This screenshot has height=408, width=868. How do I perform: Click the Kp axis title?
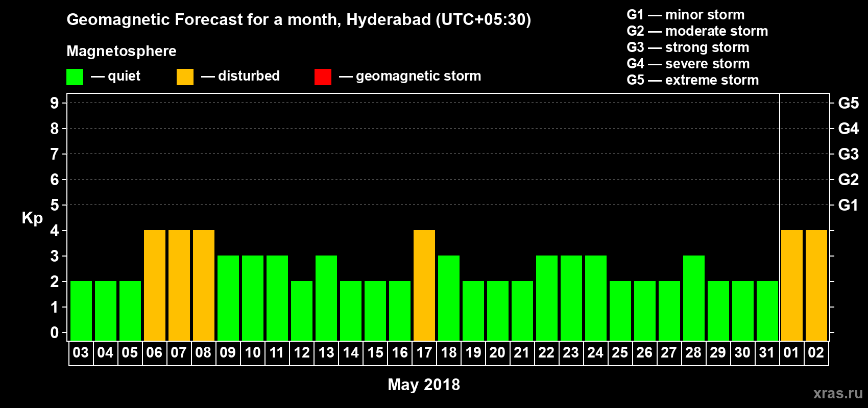pyautogui.click(x=32, y=218)
